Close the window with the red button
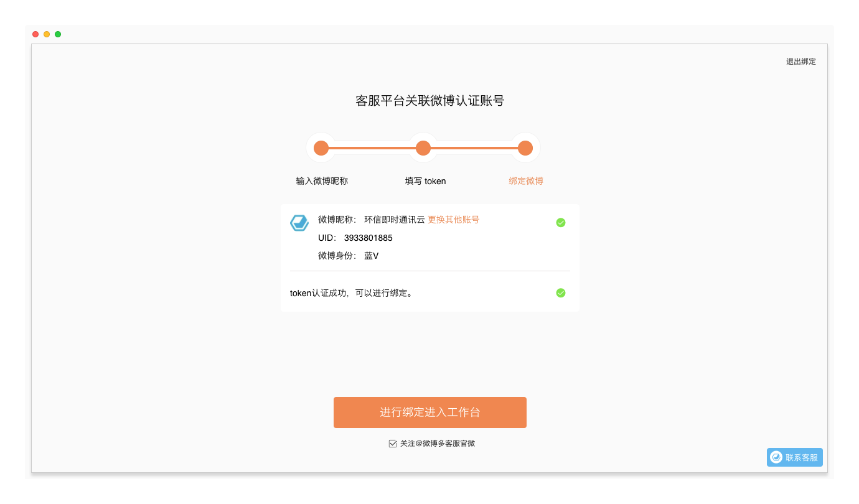This screenshot has width=859, height=504. 35,34
